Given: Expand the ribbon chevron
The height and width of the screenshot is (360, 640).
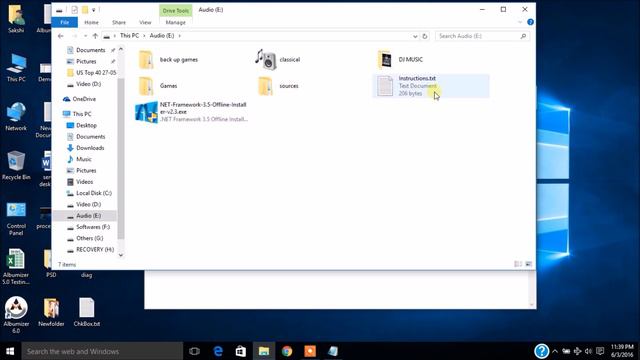Looking at the screenshot, I should (520, 22).
